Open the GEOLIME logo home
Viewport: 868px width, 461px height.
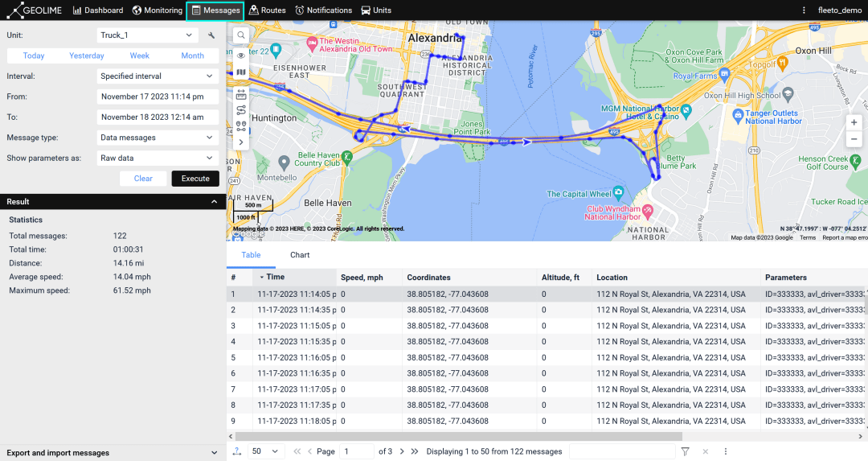(x=35, y=10)
